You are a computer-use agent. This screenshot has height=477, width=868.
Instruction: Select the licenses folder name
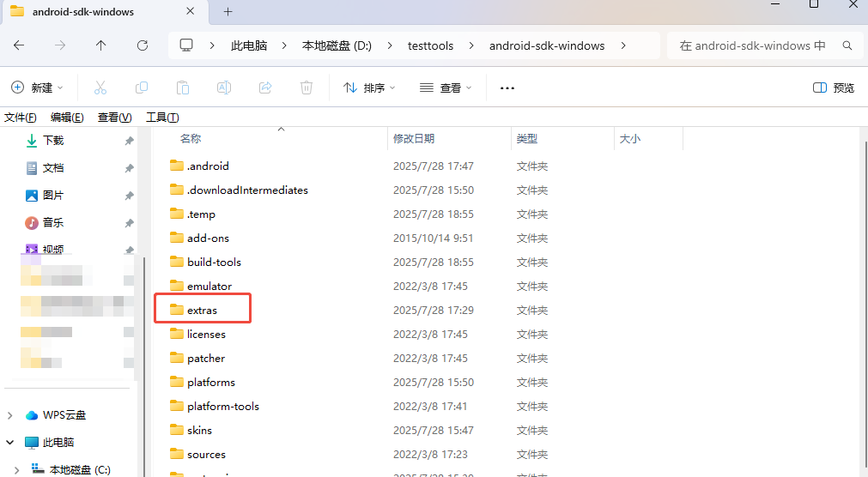[x=206, y=335]
